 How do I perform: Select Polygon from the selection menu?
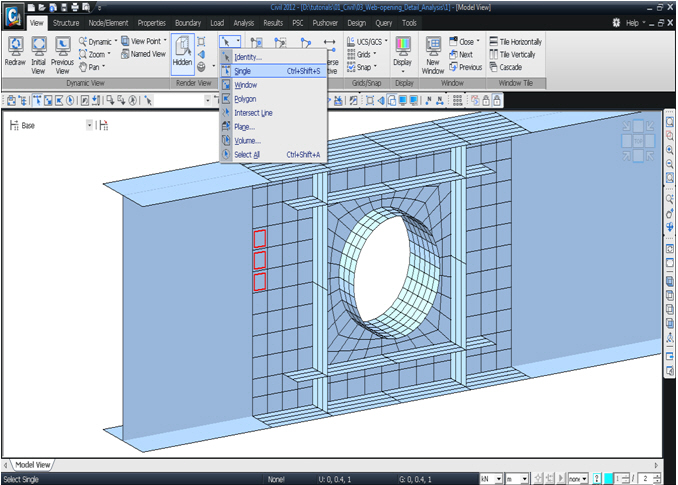pos(245,99)
